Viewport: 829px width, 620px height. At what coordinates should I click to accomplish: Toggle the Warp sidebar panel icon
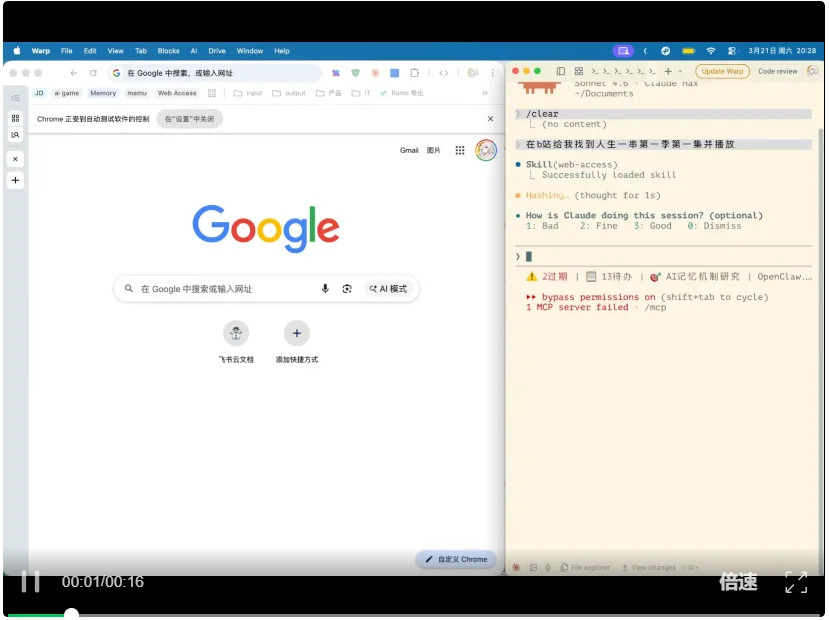pos(560,71)
